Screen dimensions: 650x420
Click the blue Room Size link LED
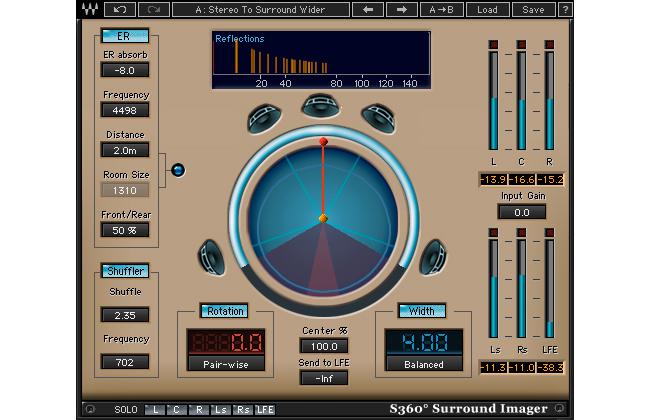(x=178, y=170)
